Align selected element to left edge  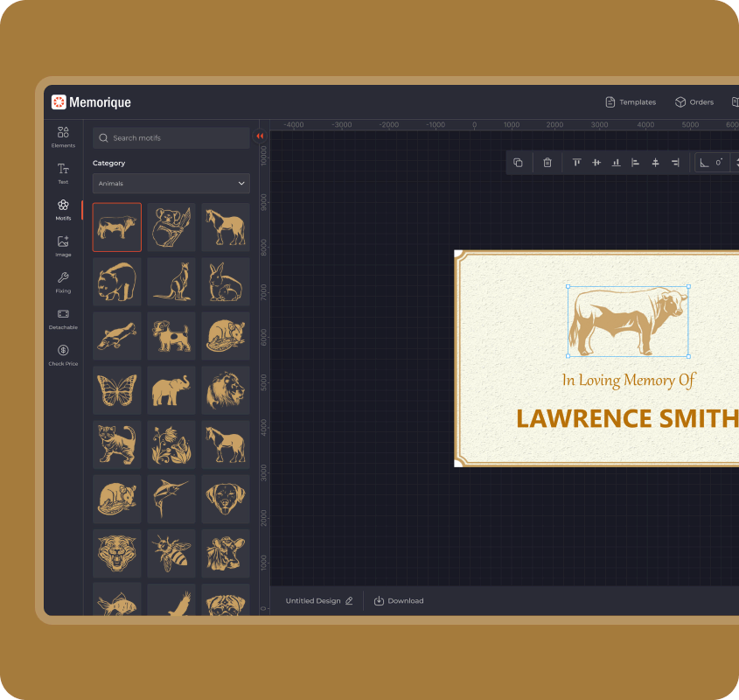[x=636, y=163]
